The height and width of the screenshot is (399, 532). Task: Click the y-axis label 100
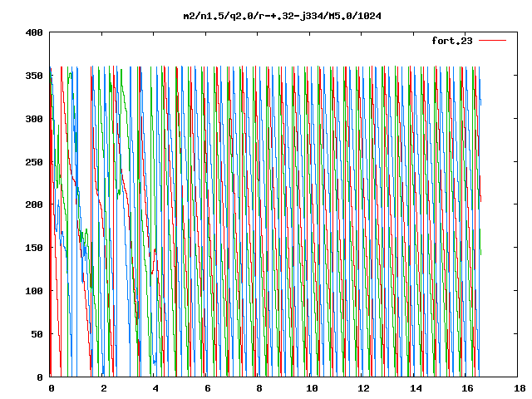34,291
